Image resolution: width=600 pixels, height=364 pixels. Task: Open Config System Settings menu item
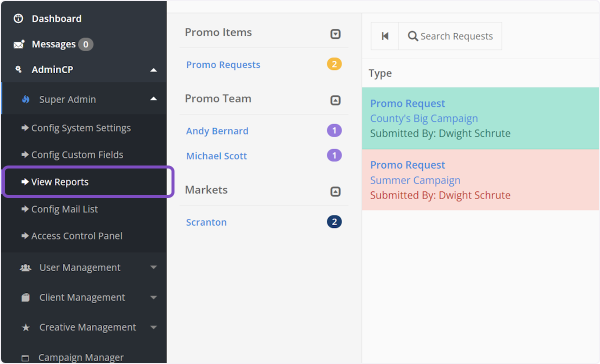tap(81, 128)
